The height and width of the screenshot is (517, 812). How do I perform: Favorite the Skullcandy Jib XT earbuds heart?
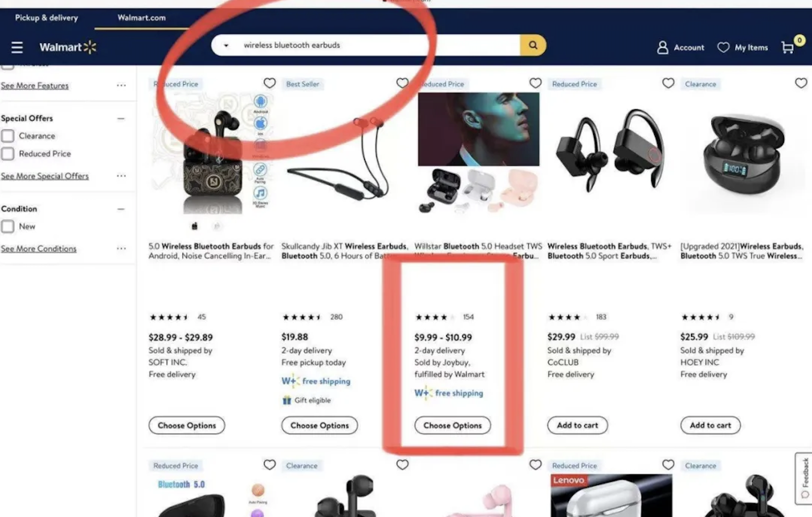pos(402,83)
